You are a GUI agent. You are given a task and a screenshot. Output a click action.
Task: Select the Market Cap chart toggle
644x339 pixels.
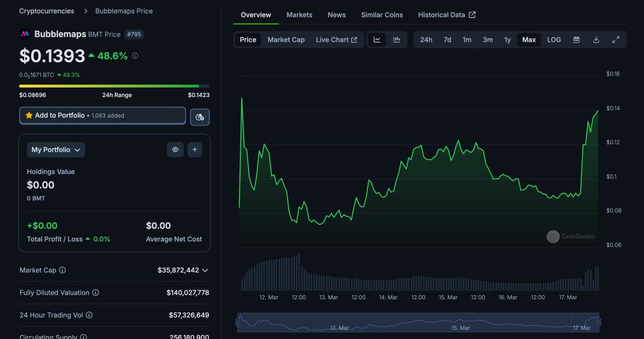click(x=286, y=40)
